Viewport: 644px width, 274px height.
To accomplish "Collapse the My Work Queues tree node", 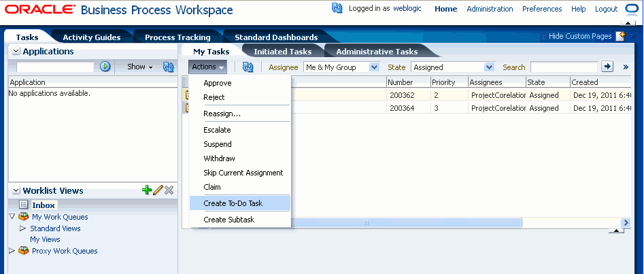I will point(12,216).
